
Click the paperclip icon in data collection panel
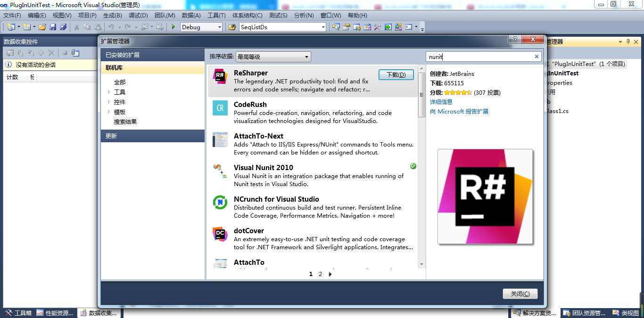click(x=75, y=53)
